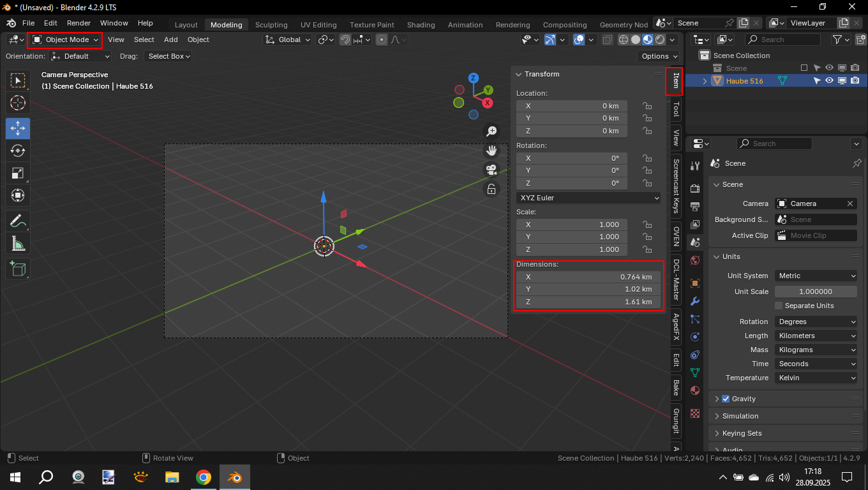The height and width of the screenshot is (490, 868).
Task: Pick the Measure tool
Action: [18, 244]
